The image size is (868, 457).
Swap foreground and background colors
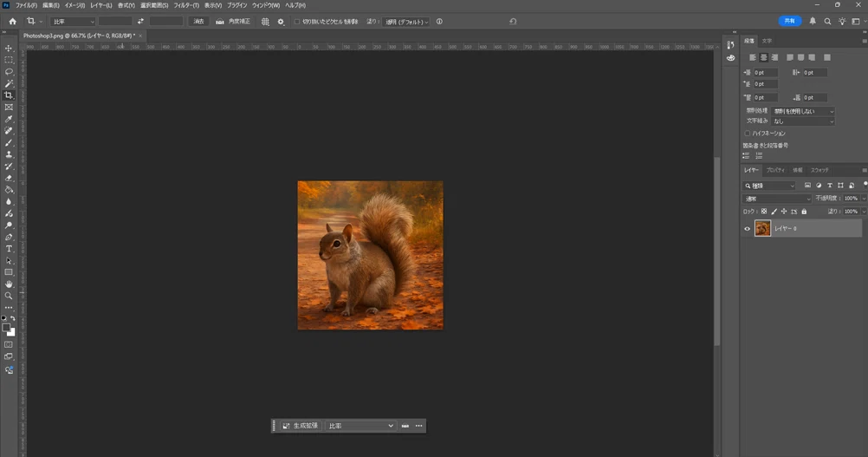click(13, 318)
